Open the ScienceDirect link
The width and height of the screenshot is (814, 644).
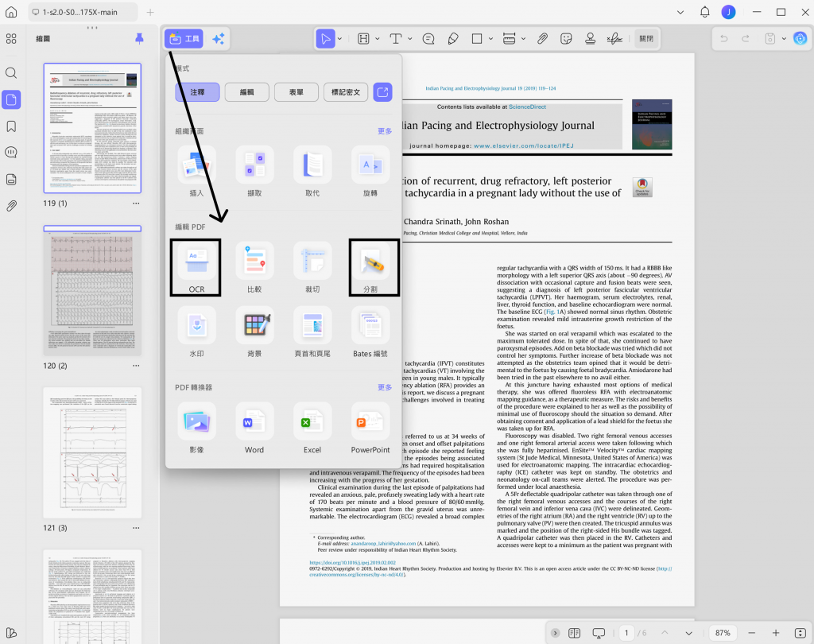pyautogui.click(x=527, y=107)
